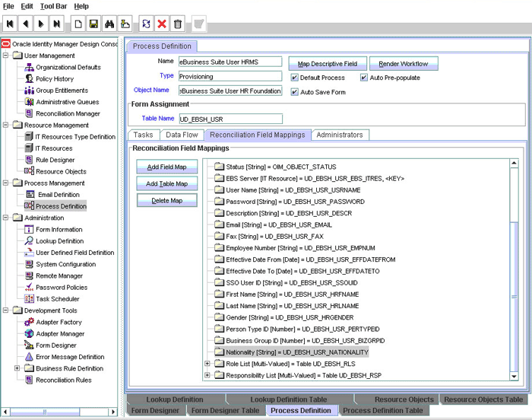Select Status [String] mapping row
532x420 pixels.
pyautogui.click(x=275, y=167)
